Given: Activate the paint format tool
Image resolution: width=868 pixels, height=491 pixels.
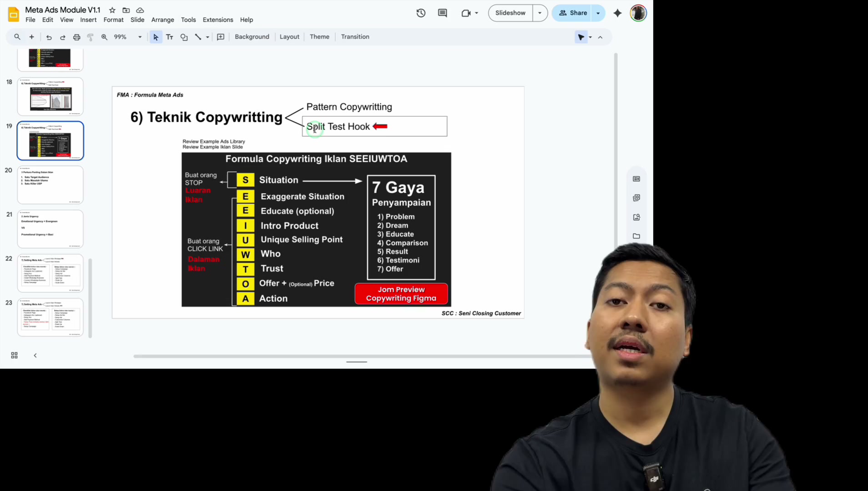Looking at the screenshot, I should point(90,37).
